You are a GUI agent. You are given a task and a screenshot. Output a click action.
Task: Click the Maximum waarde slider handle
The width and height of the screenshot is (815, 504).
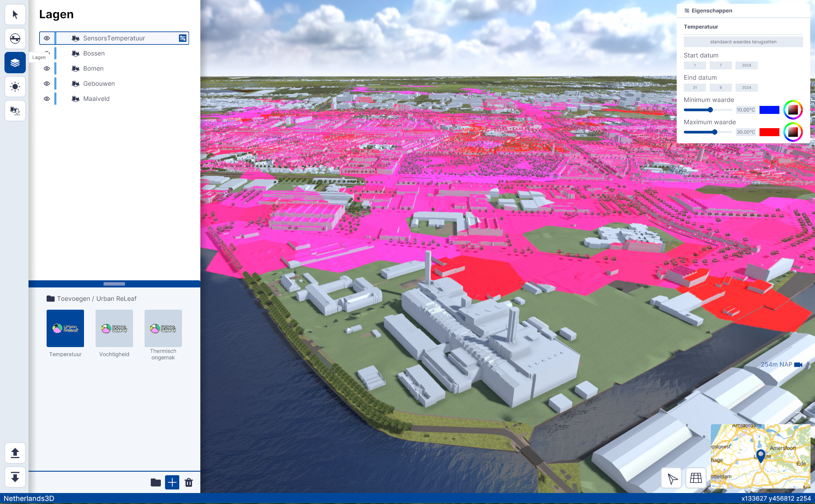pyautogui.click(x=715, y=132)
